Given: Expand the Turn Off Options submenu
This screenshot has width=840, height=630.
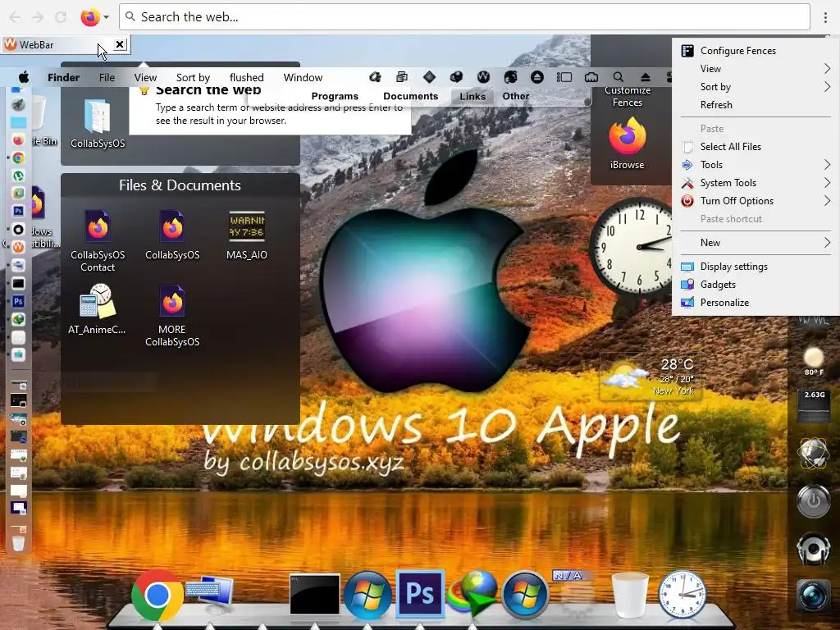Looking at the screenshot, I should [x=756, y=201].
